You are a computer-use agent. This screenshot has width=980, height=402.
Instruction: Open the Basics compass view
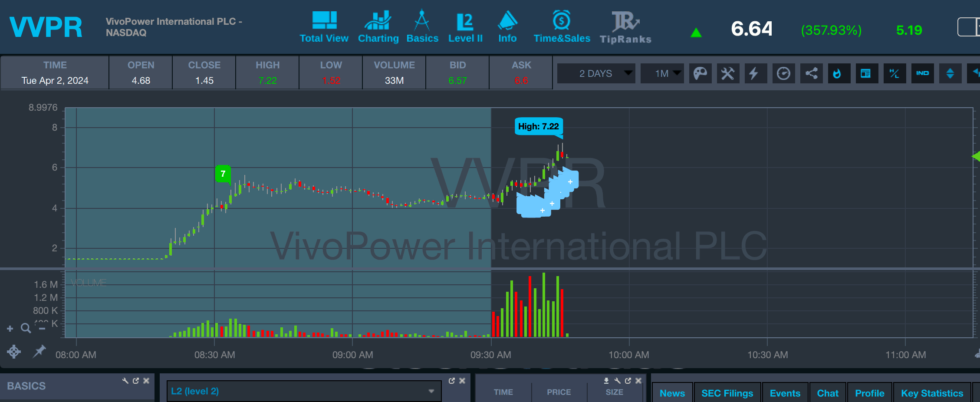422,27
